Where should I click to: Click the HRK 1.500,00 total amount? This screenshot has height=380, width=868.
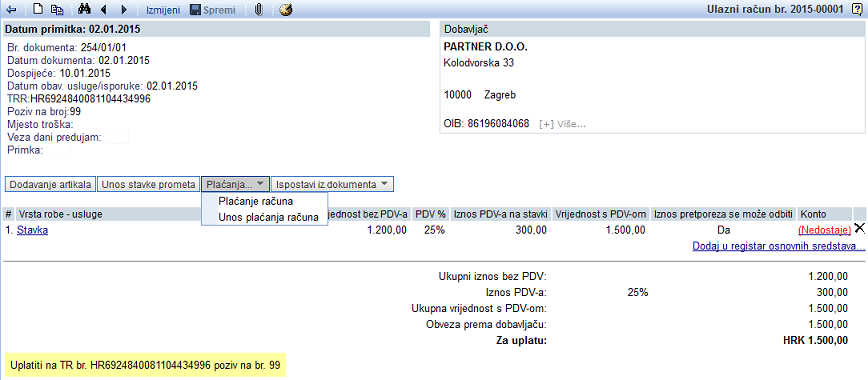tap(814, 340)
